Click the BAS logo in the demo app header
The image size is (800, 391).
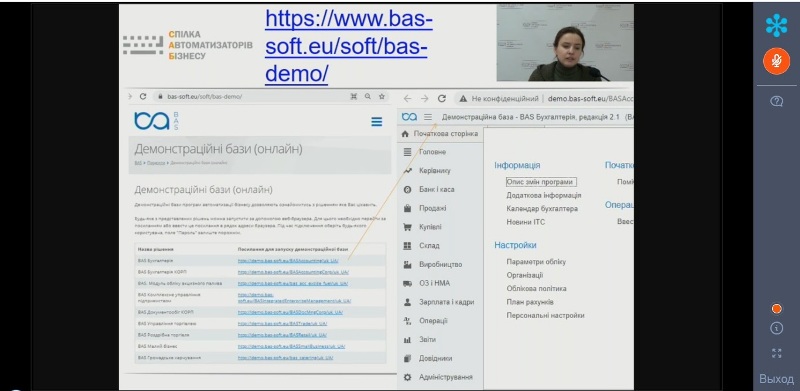click(409, 117)
